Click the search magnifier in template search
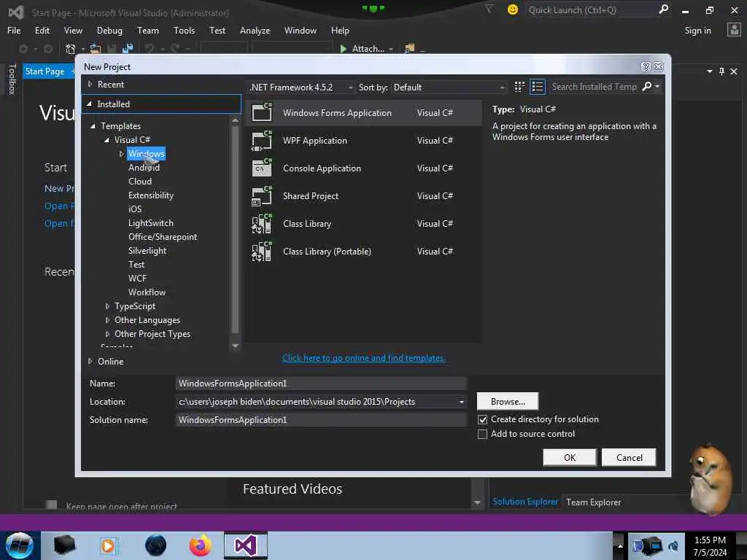Screen dimensions: 747x560 point(647,87)
